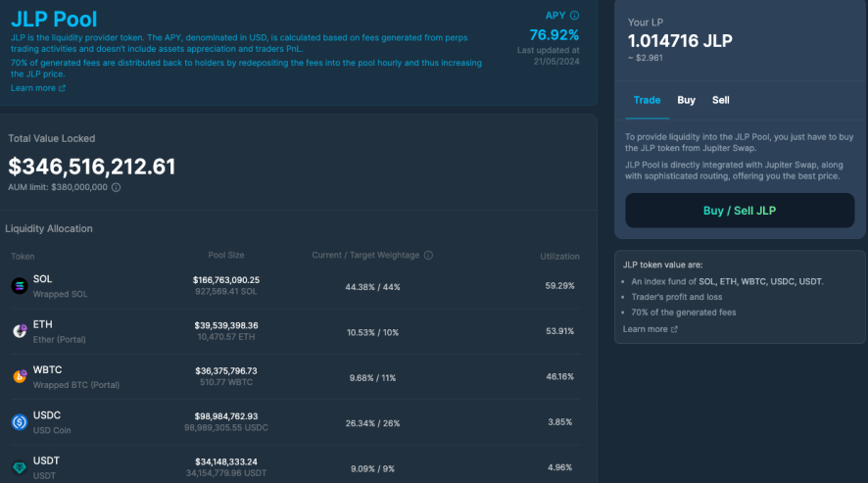
Task: Click the Utilization column header
Action: point(559,257)
